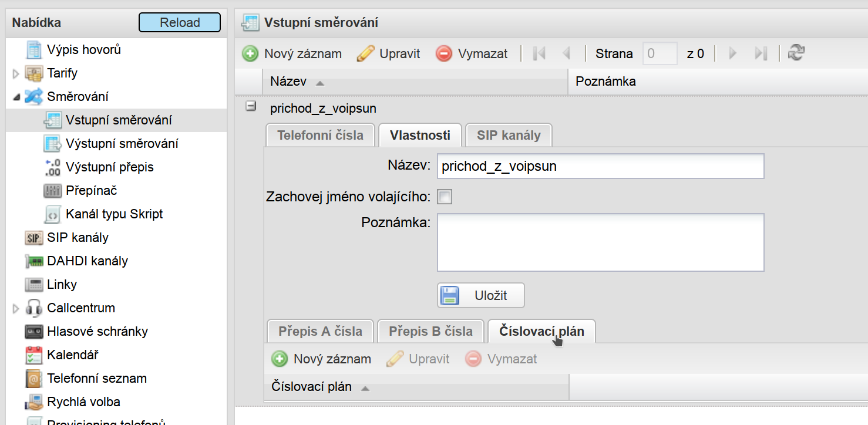This screenshot has height=425, width=868.
Task: Click into the Název text field
Action: [x=600, y=166]
